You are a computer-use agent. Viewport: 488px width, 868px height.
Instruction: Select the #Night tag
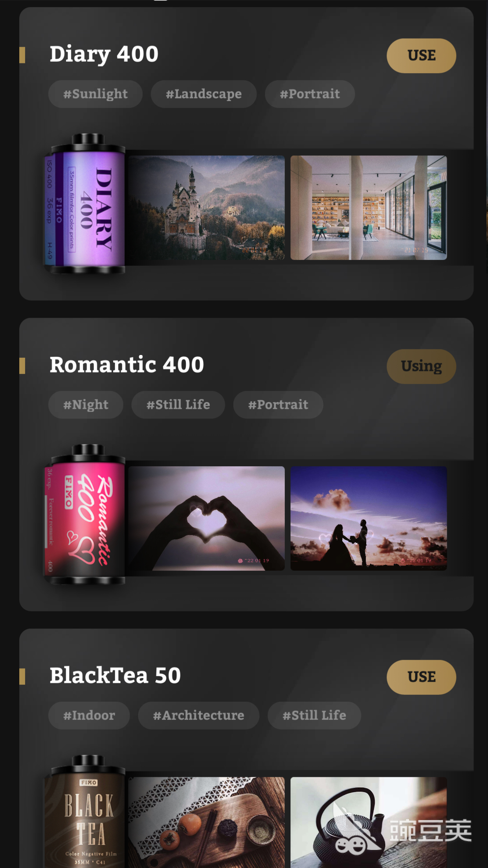click(x=86, y=405)
